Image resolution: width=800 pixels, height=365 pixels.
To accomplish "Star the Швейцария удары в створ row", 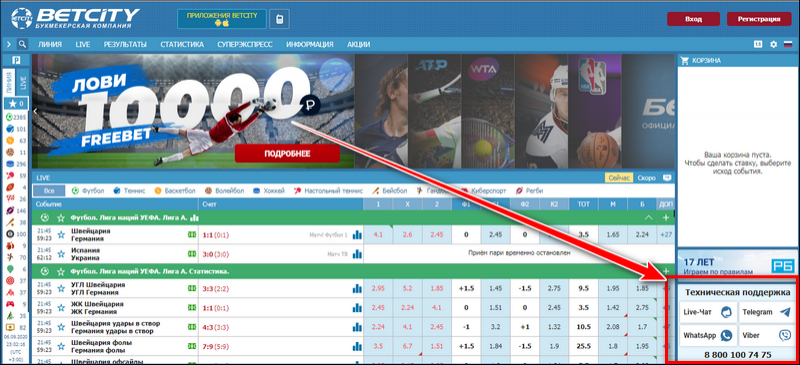I will 61,327.
